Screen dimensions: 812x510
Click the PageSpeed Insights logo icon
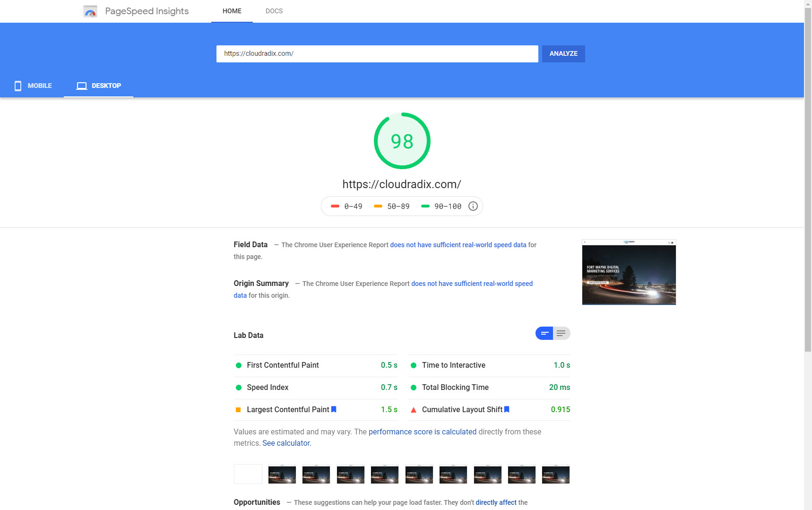pos(90,11)
